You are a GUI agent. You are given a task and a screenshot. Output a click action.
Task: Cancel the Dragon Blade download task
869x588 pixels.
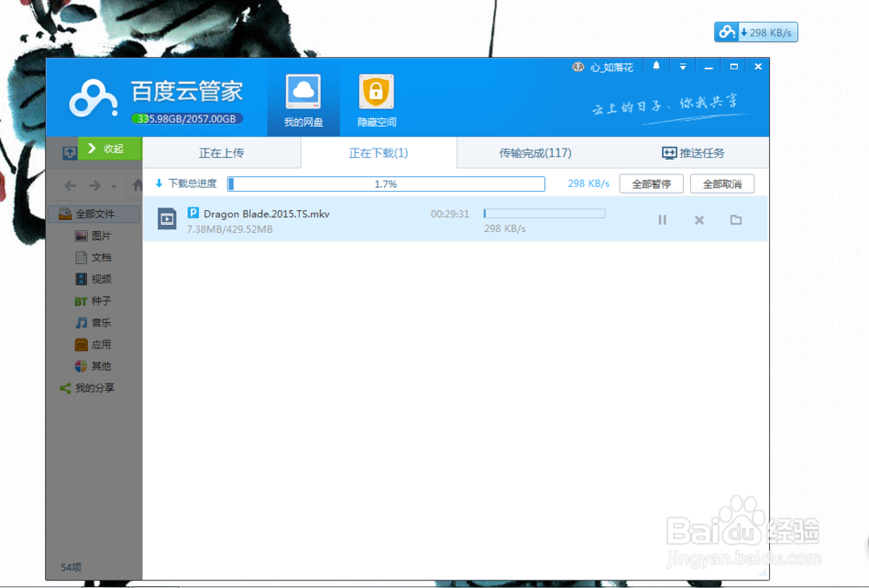click(699, 220)
